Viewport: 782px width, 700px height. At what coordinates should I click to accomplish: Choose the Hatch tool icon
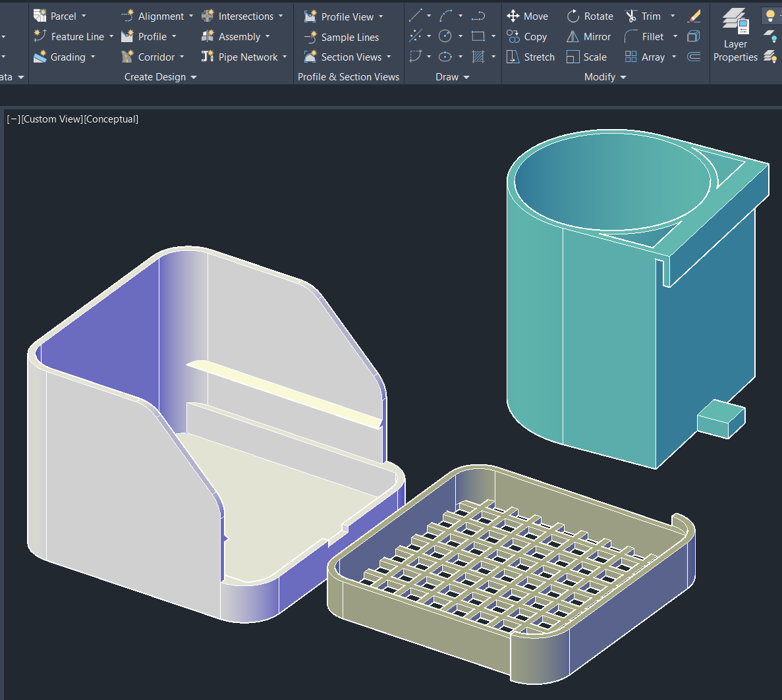pos(479,57)
